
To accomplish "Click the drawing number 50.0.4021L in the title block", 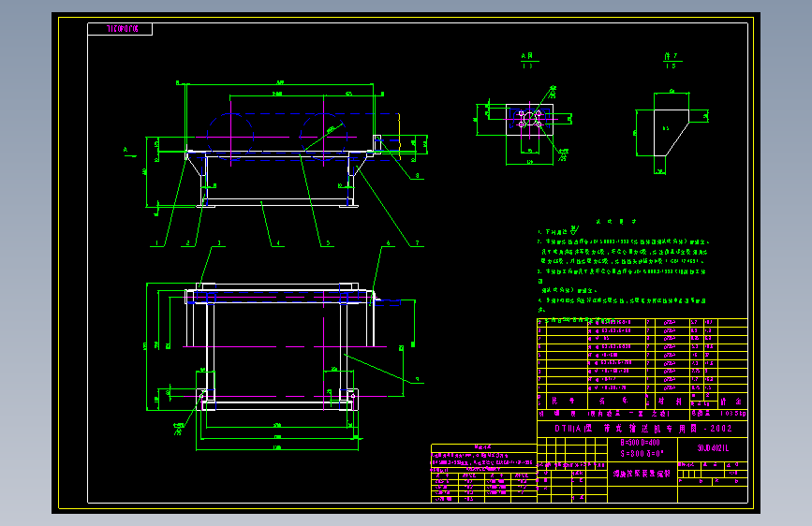I will [713, 448].
